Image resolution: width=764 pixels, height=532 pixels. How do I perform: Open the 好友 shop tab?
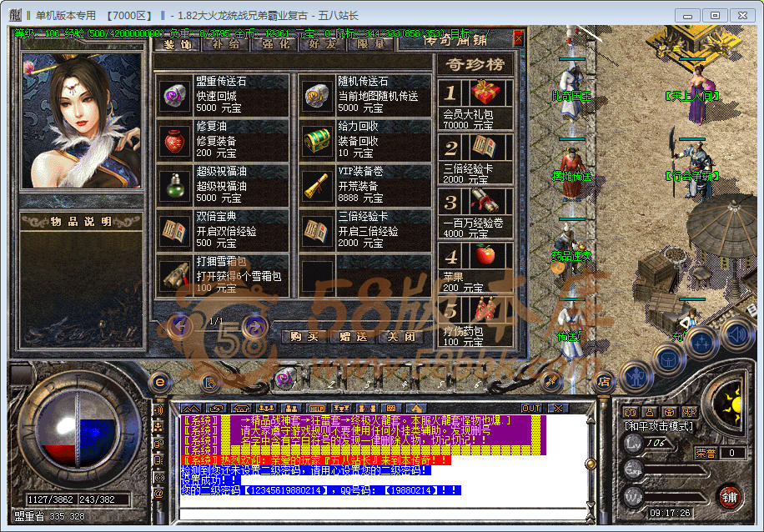(x=323, y=44)
